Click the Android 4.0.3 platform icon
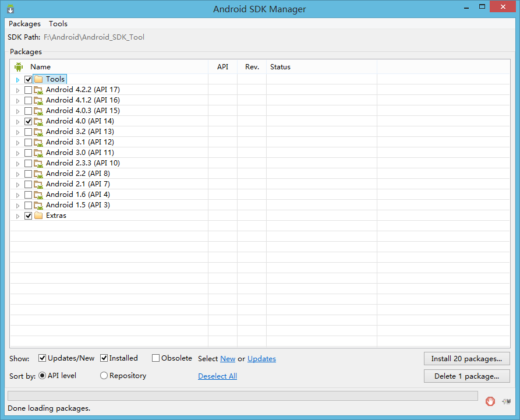520x420 pixels. (38, 111)
